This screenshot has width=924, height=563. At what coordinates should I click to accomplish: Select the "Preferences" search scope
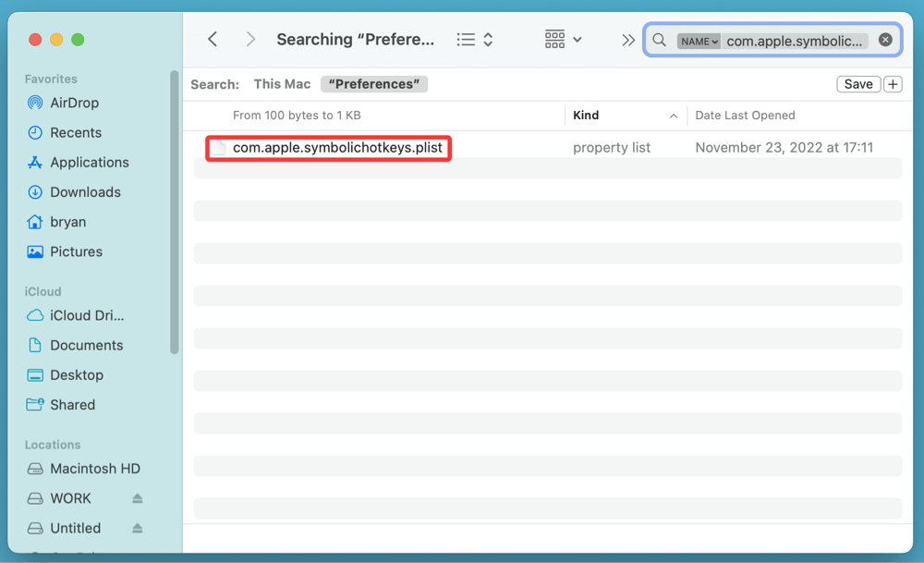pyautogui.click(x=374, y=84)
